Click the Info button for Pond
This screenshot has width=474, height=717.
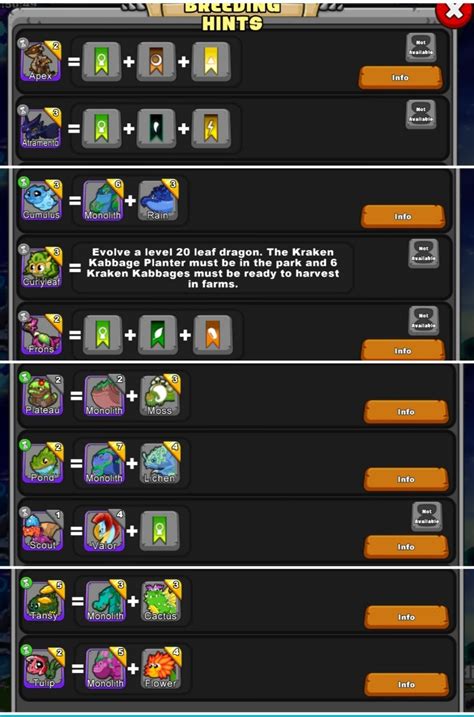[406, 479]
